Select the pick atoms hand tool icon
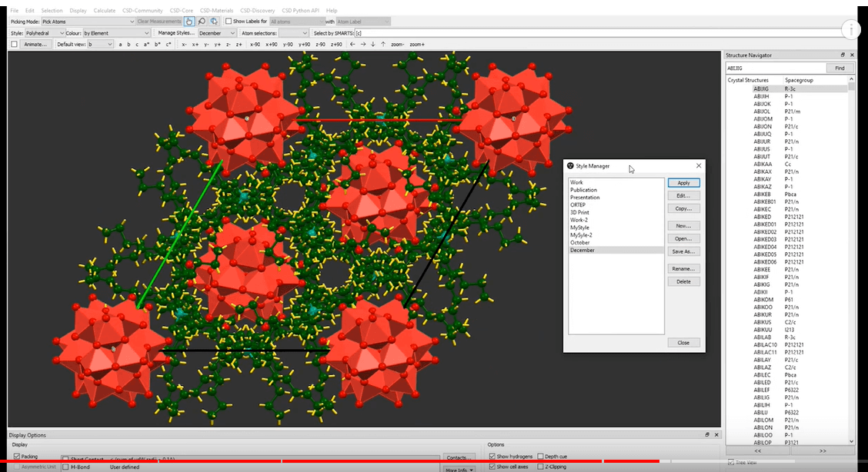868x472 pixels. click(189, 22)
